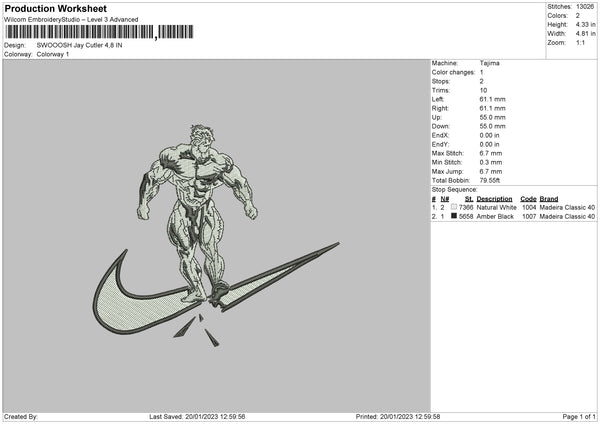Image resolution: width=600 pixels, height=424 pixels.
Task: Click the Amber Black thread color swatch
Action: pos(454,216)
